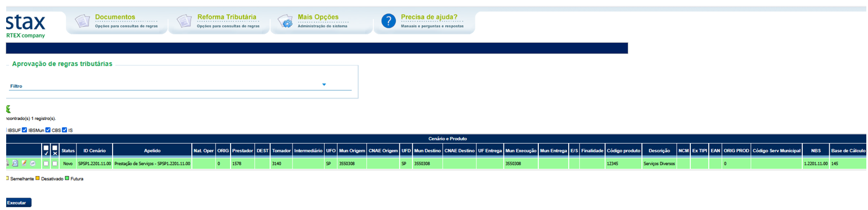Click the Mun Destino column header
Viewport: 868px width, 210px height.
pyautogui.click(x=428, y=151)
